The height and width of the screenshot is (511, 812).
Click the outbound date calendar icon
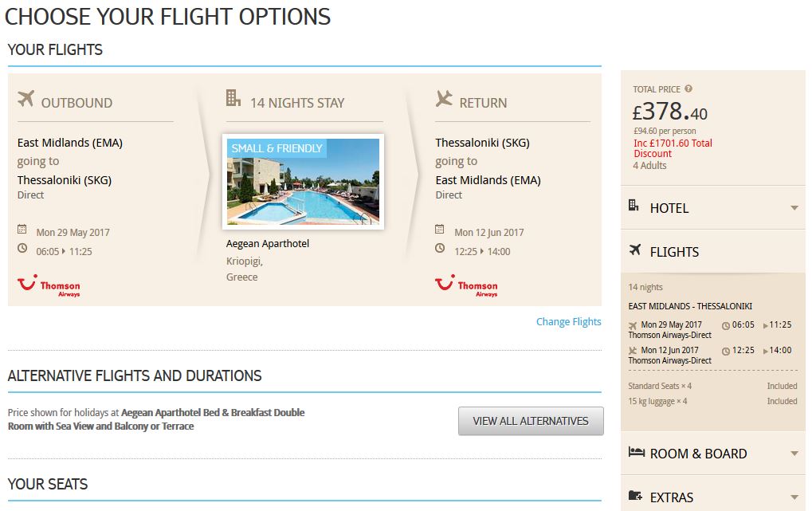point(22,229)
